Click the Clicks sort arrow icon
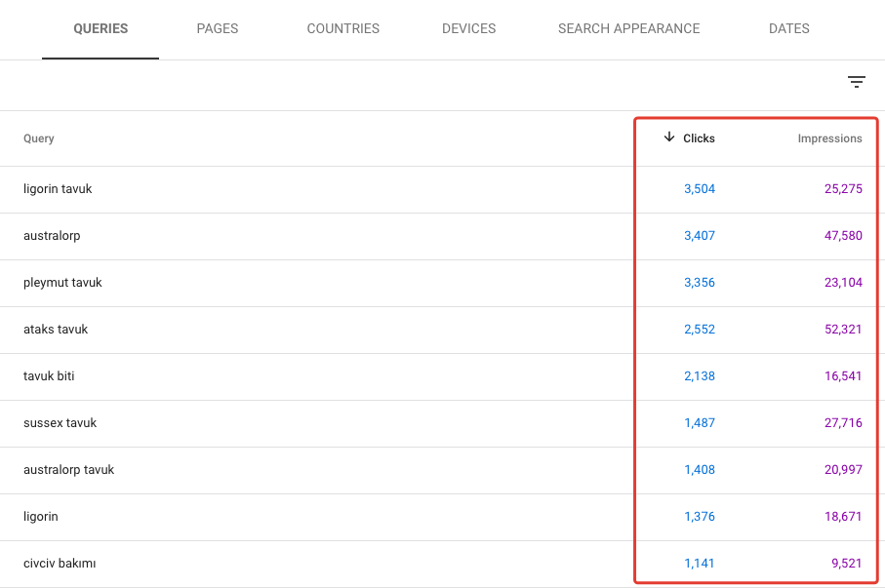885x588 pixels. 668,137
